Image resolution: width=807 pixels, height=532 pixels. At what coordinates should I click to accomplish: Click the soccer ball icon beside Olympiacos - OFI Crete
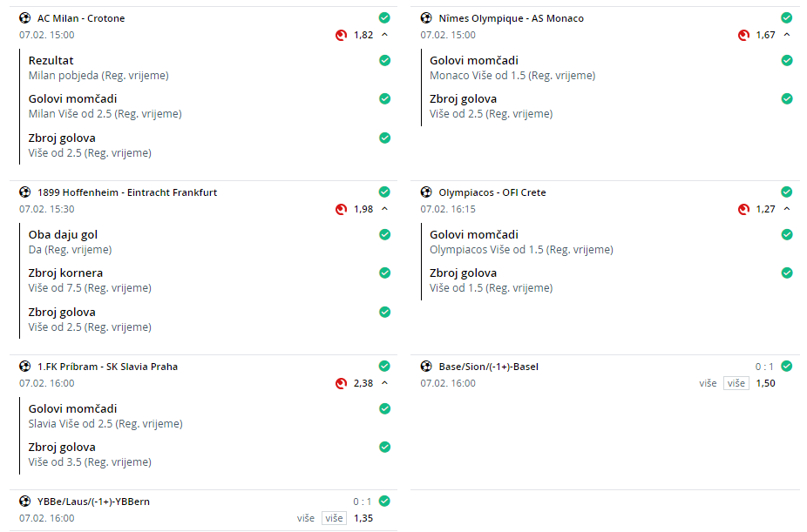(x=426, y=192)
